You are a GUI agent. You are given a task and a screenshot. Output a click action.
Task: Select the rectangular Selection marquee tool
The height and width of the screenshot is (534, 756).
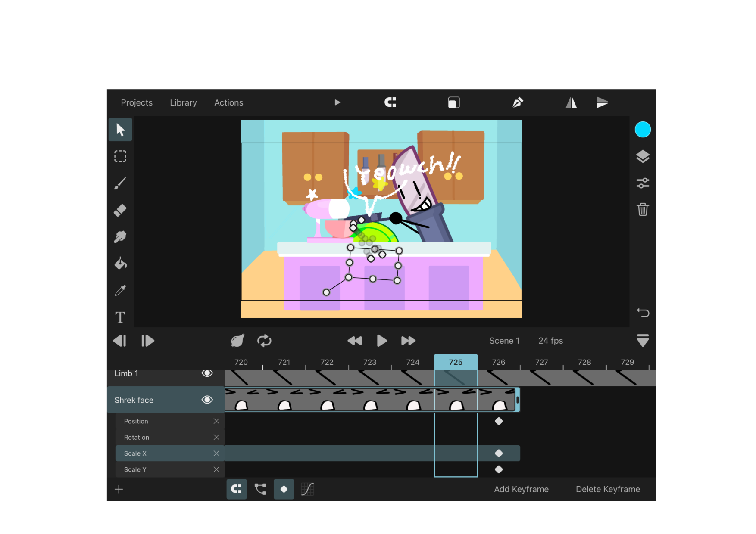click(120, 156)
